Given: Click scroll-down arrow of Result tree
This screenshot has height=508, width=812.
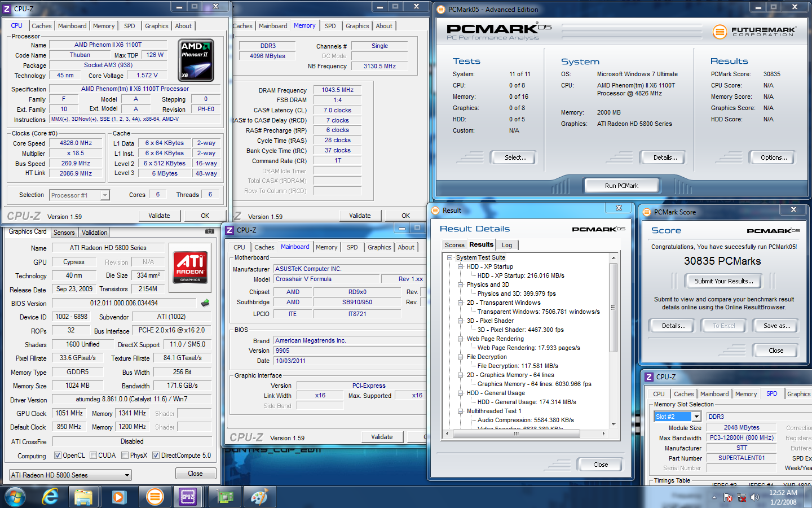Looking at the screenshot, I should [x=613, y=424].
